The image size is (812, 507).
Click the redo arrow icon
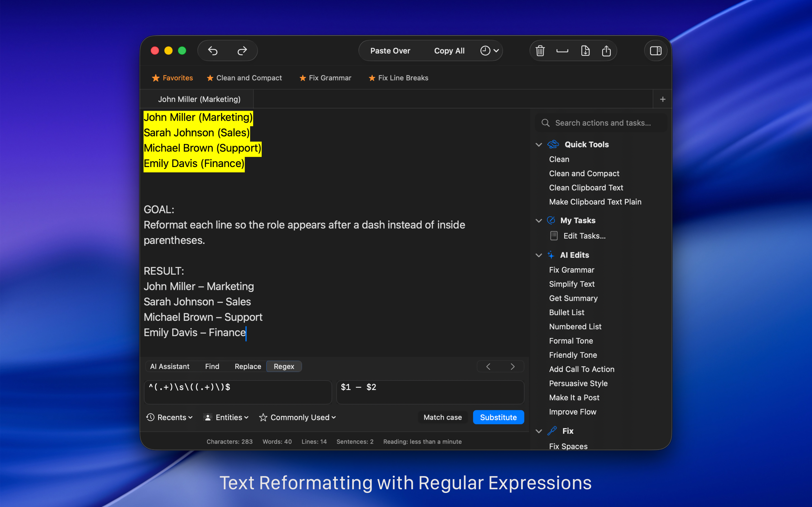242,51
